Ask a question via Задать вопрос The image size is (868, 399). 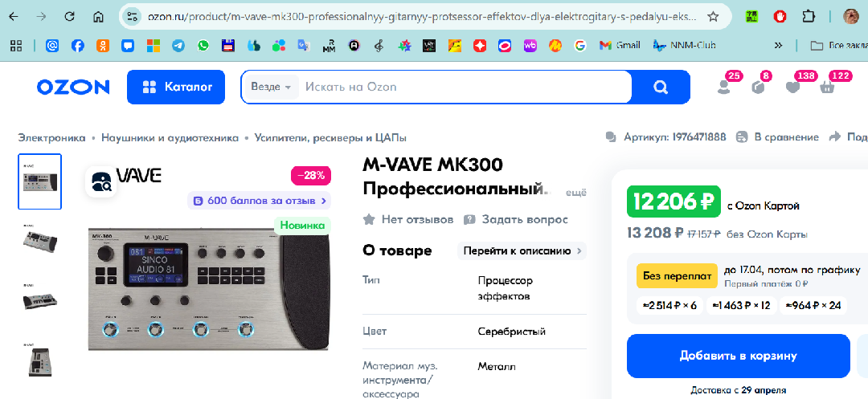click(516, 220)
